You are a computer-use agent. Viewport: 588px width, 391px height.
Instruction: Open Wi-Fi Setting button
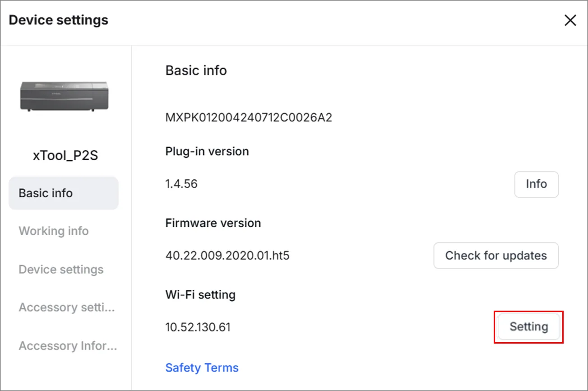point(529,327)
